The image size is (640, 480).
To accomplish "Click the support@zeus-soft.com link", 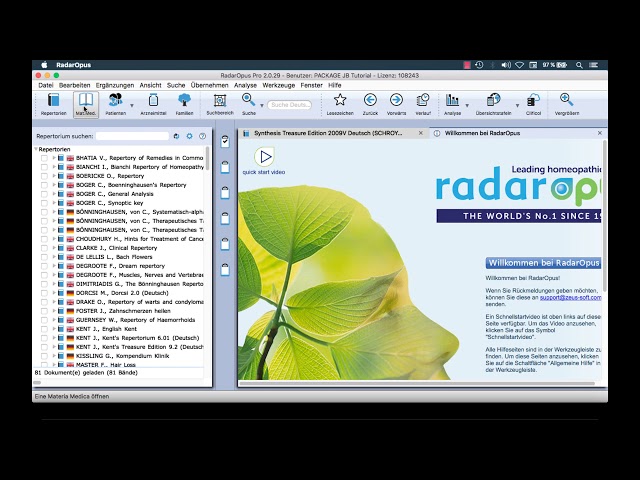I will click(570, 298).
